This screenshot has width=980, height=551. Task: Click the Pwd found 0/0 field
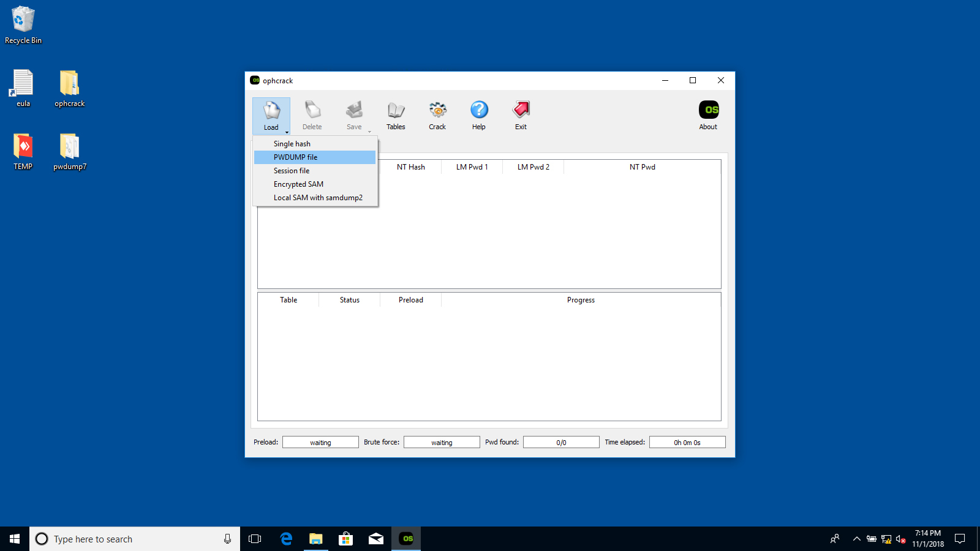click(x=561, y=442)
